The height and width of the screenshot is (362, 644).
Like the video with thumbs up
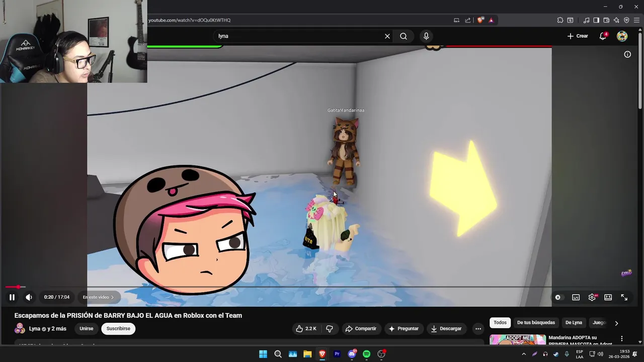click(306, 328)
